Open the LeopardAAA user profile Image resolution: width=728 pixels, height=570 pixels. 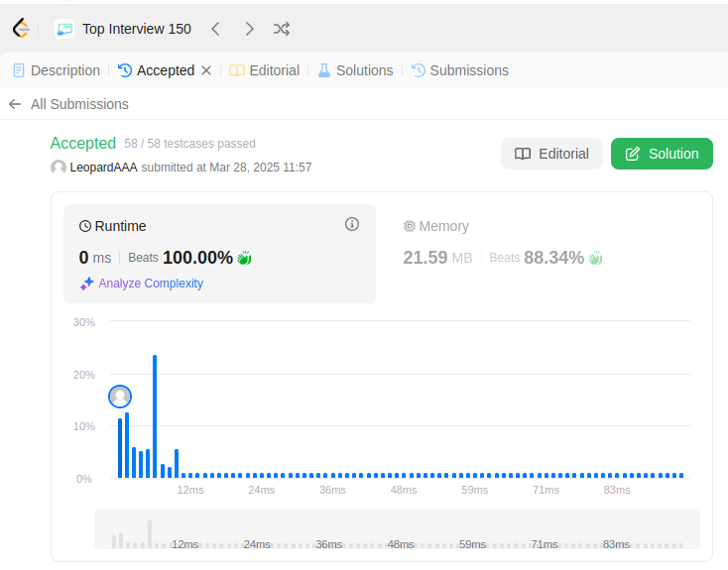coord(103,168)
